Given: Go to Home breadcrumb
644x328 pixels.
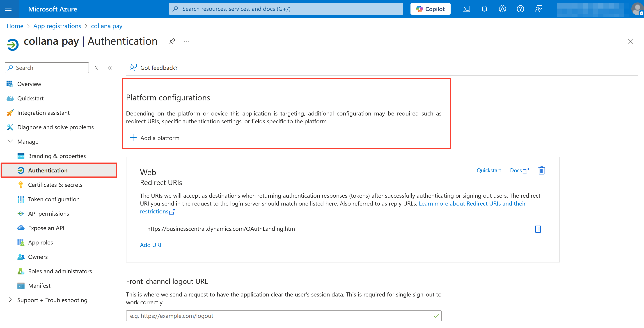Looking at the screenshot, I should (15, 26).
